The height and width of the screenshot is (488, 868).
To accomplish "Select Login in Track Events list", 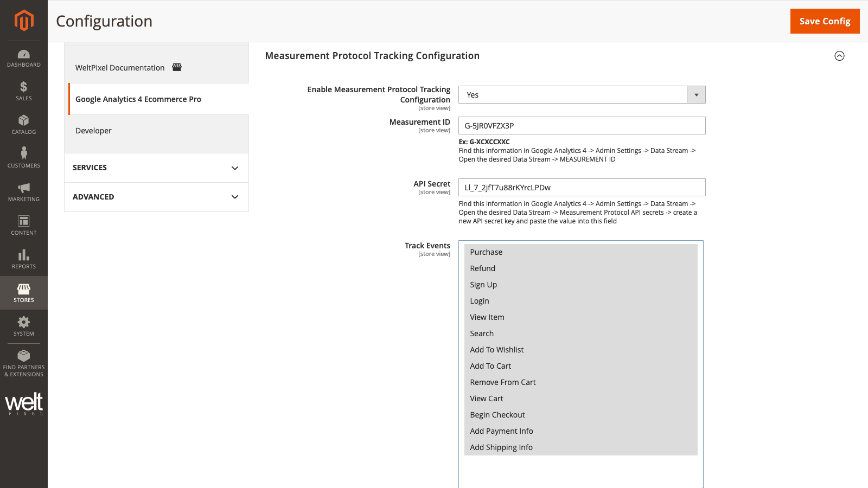I will click(580, 301).
